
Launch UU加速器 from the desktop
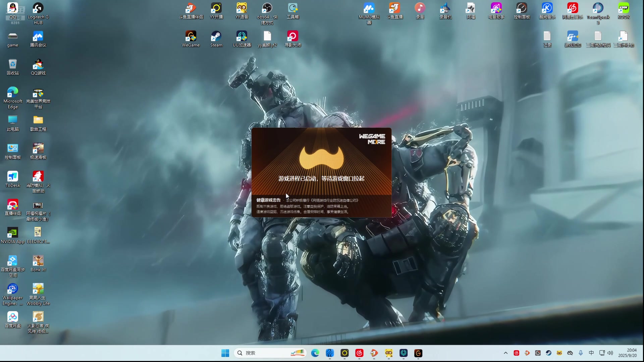[242, 39]
